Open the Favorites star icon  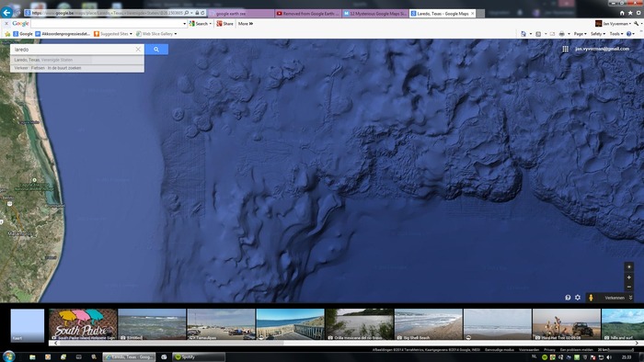click(630, 13)
